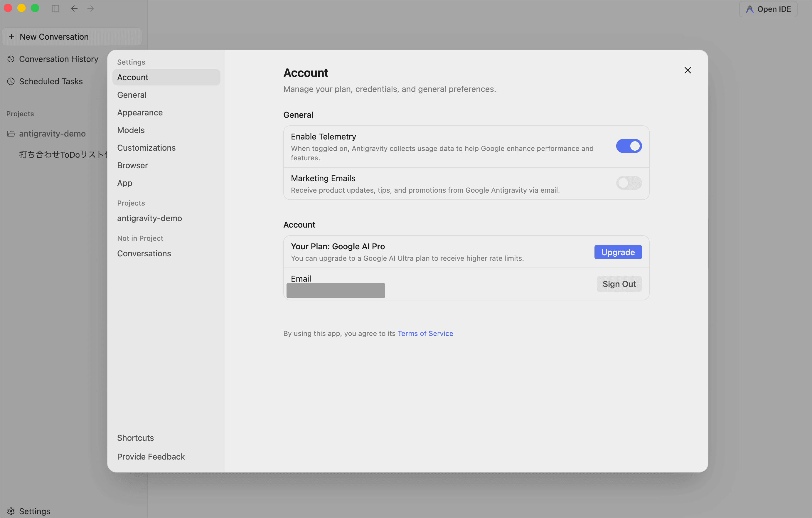The image size is (812, 518).
Task: Open the App settings section
Action: pyautogui.click(x=166, y=183)
